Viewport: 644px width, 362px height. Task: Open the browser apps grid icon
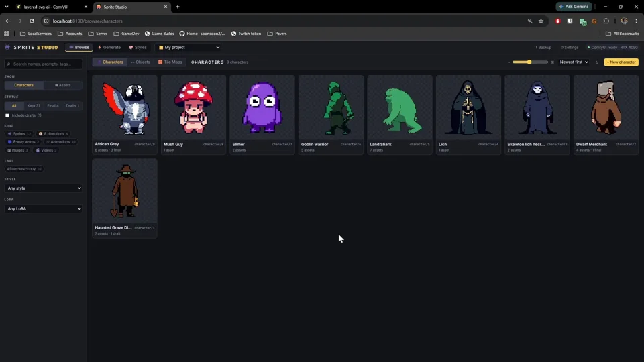pyautogui.click(x=7, y=34)
